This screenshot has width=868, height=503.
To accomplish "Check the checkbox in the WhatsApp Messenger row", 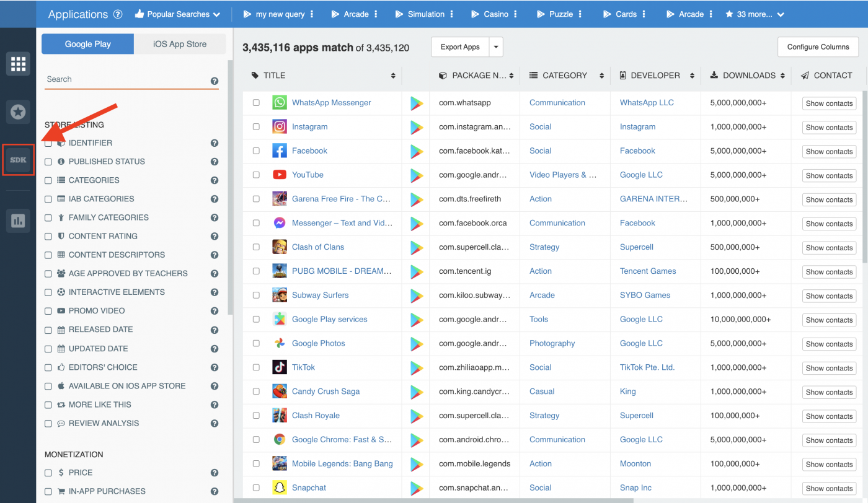I will coord(256,102).
